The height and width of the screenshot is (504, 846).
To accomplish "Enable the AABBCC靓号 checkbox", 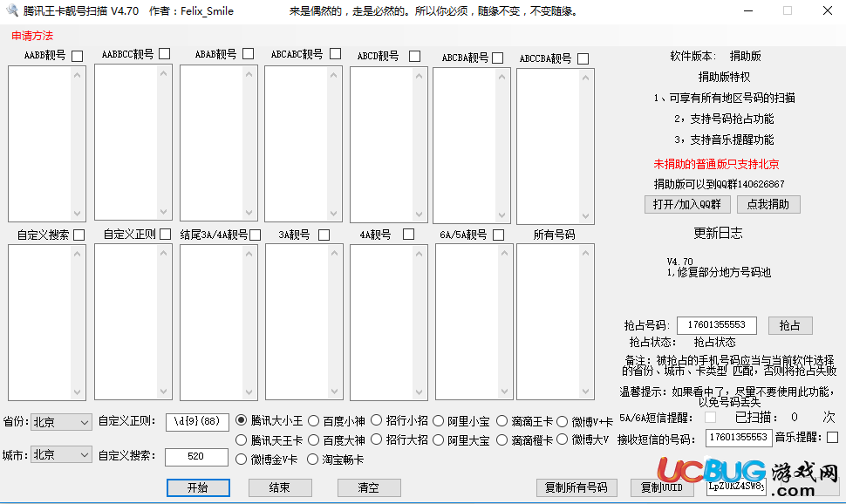I will (165, 53).
